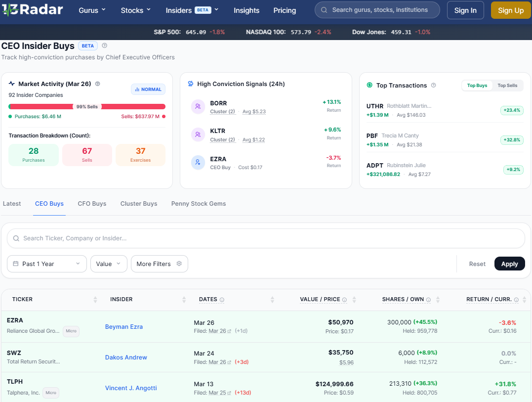Click the Sign In button

click(x=465, y=10)
